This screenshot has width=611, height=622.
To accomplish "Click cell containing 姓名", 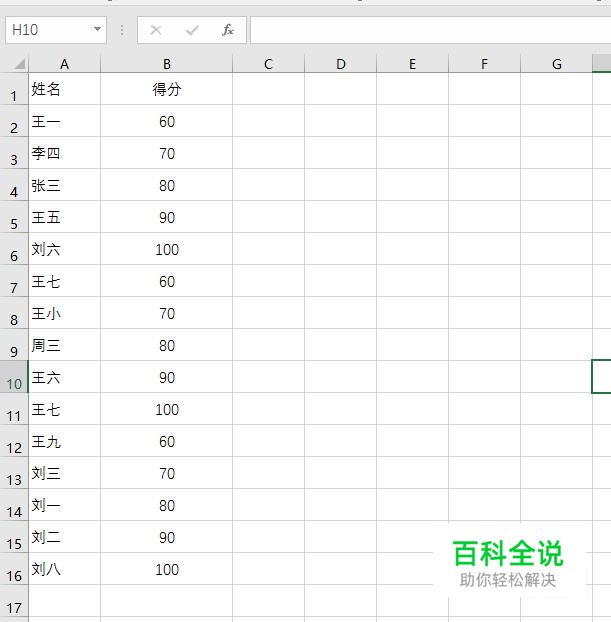I will click(65, 89).
